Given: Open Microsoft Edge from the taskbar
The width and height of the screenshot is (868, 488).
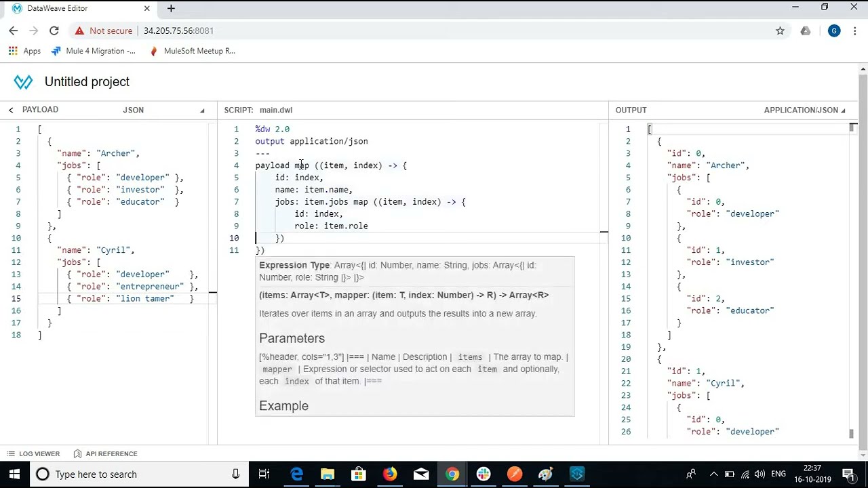Looking at the screenshot, I should [297, 474].
